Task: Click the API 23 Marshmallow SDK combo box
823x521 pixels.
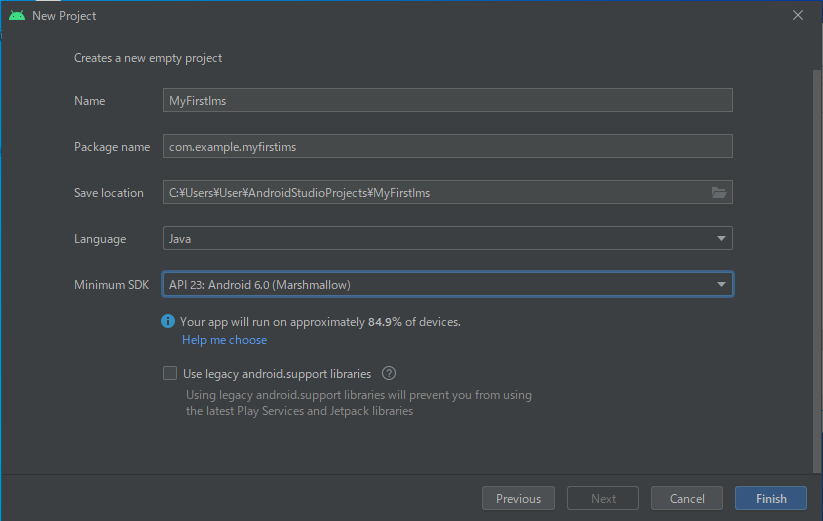Action: pos(448,284)
